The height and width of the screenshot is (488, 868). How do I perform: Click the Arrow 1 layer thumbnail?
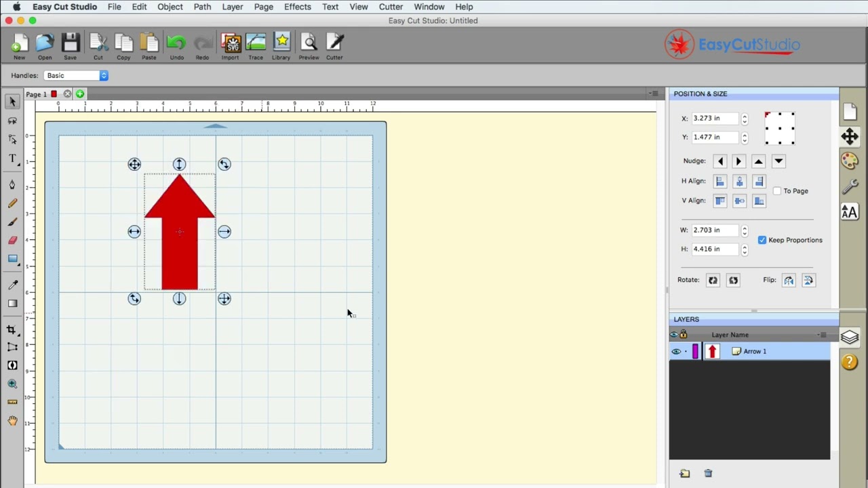pos(711,351)
